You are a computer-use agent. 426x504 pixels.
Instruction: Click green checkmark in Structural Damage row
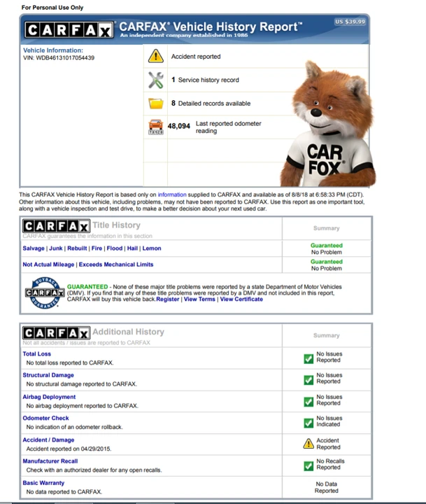(308, 380)
